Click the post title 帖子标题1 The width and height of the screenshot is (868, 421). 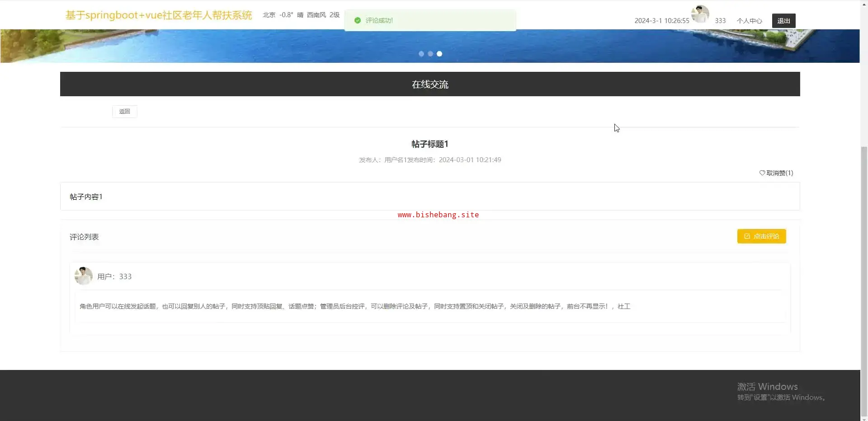(430, 144)
